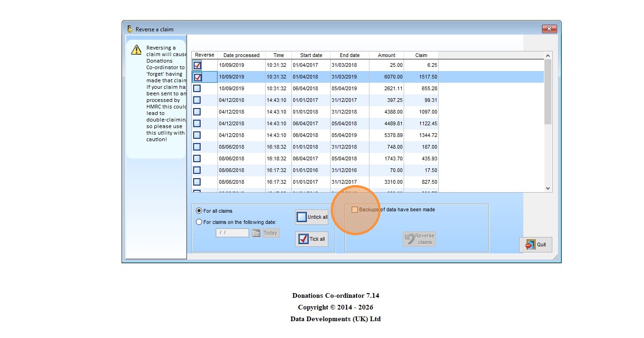Click the vertical scrollbar thumb
Screen dimensions: 644x338
[548, 91]
